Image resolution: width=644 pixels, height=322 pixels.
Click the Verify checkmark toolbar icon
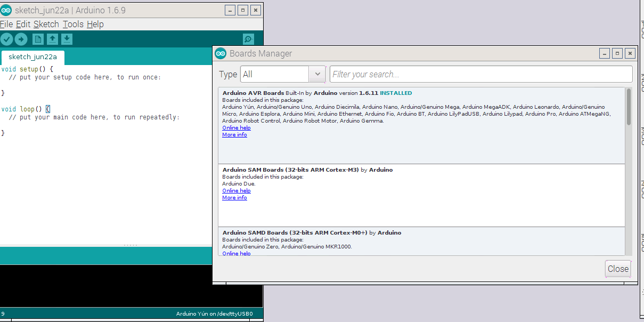point(6,39)
